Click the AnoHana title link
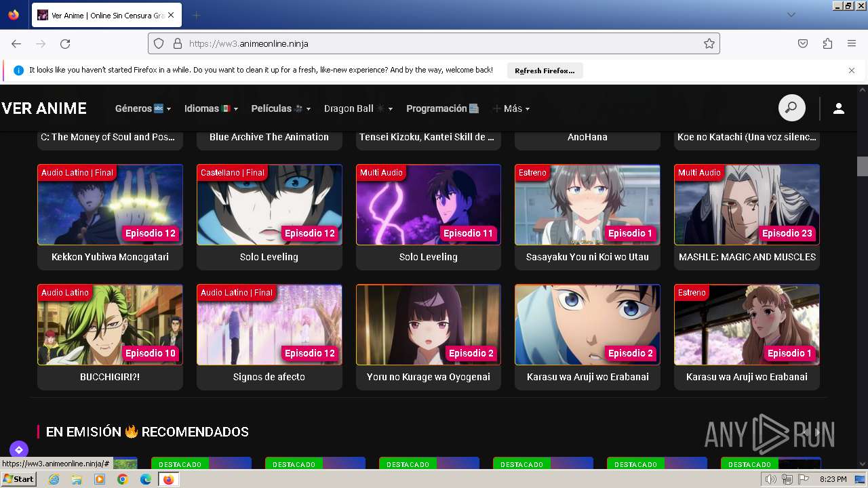The width and height of the screenshot is (868, 488). (x=587, y=137)
